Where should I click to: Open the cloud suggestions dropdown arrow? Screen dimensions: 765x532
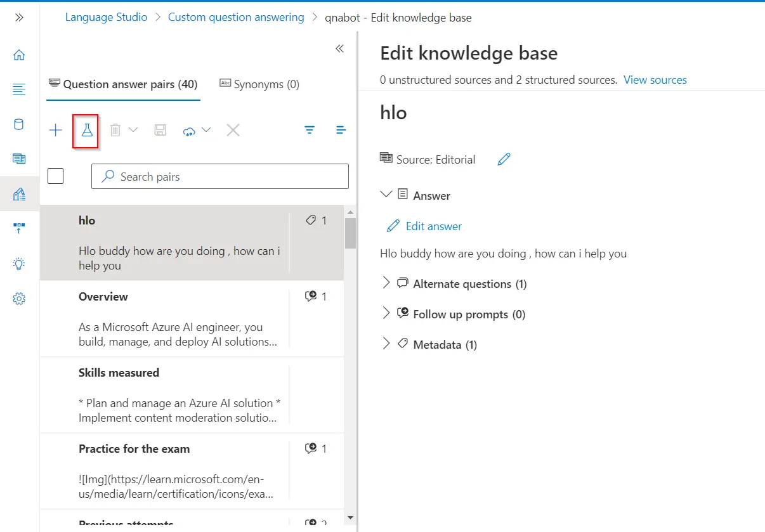(x=206, y=131)
